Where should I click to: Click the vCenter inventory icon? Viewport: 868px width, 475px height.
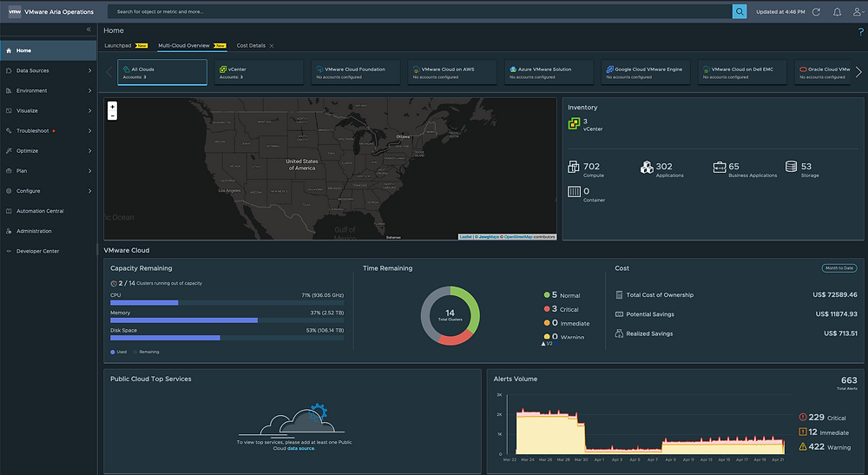[x=574, y=123]
